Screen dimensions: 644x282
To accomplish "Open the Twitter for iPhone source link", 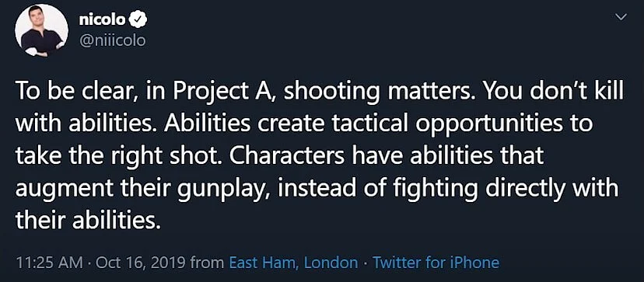I will click(x=436, y=263).
